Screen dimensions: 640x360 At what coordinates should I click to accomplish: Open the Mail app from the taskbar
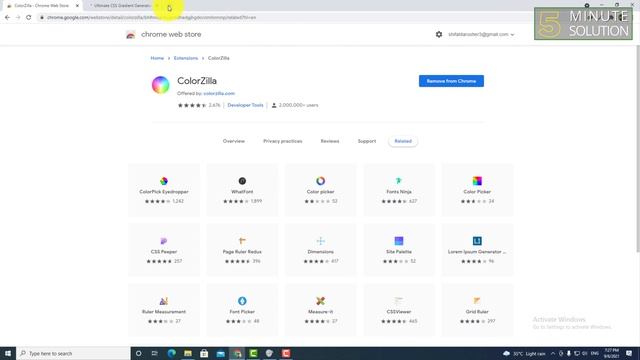click(220, 353)
